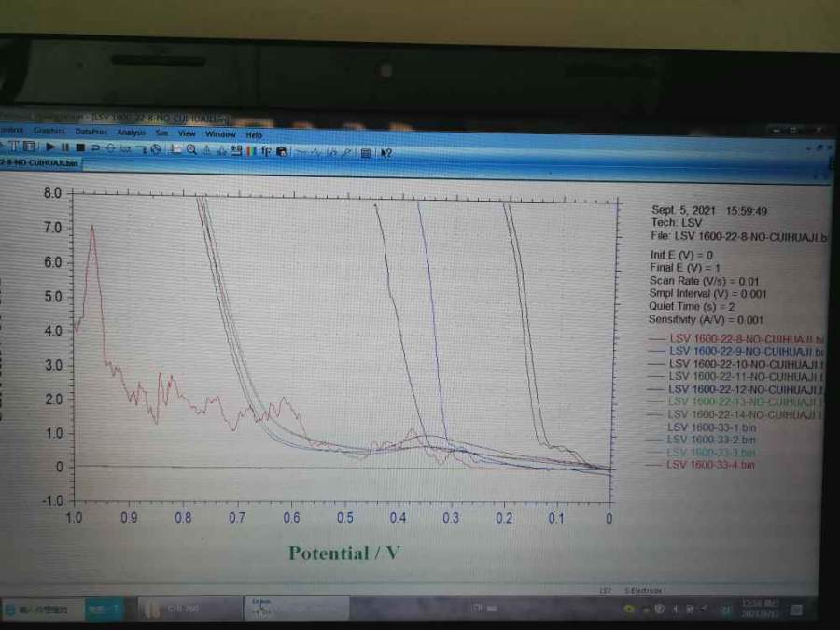This screenshot has height=630, width=840.
Task: Open the DataProc menu
Action: [91, 133]
